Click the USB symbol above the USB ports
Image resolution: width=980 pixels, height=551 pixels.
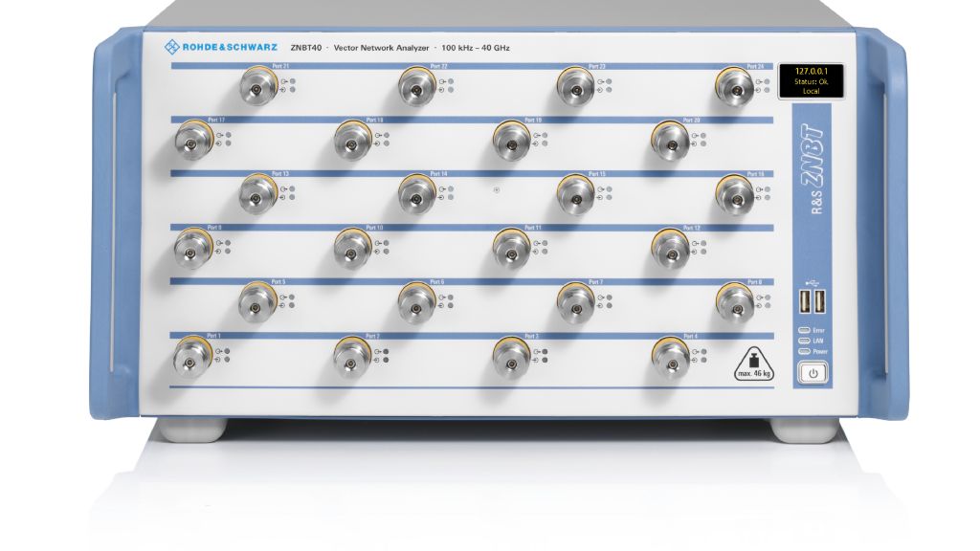coord(813,281)
